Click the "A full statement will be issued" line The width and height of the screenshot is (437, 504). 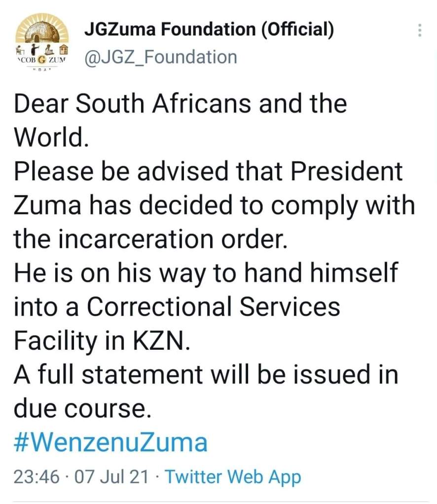click(x=206, y=374)
